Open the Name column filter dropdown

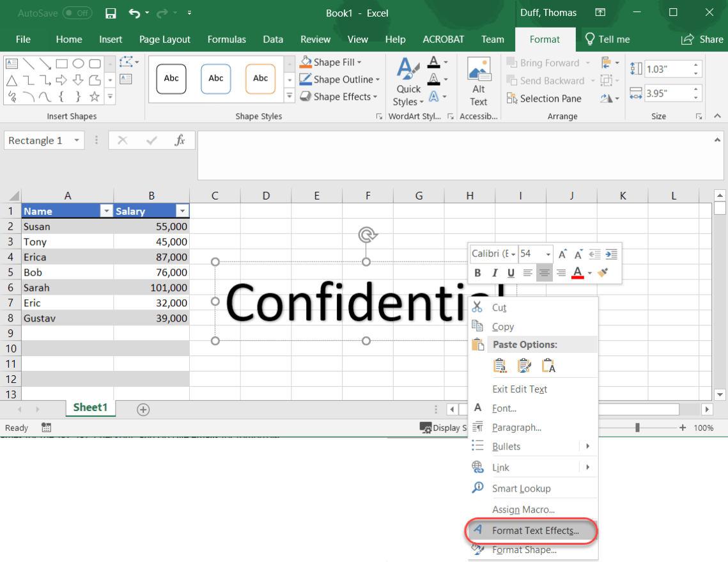pos(106,210)
